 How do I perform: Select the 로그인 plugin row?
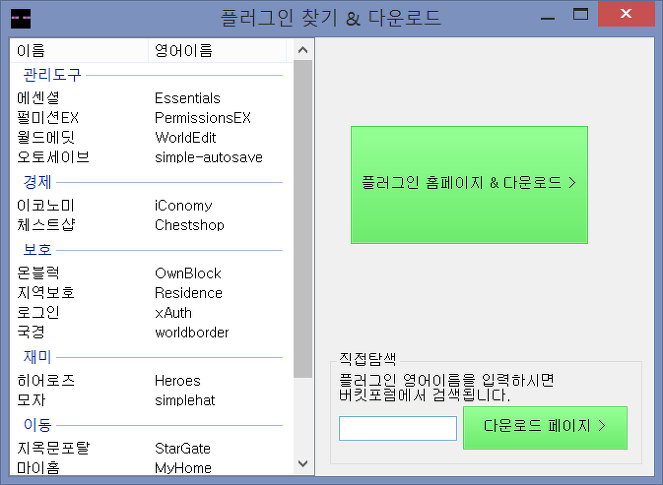[x=151, y=312]
